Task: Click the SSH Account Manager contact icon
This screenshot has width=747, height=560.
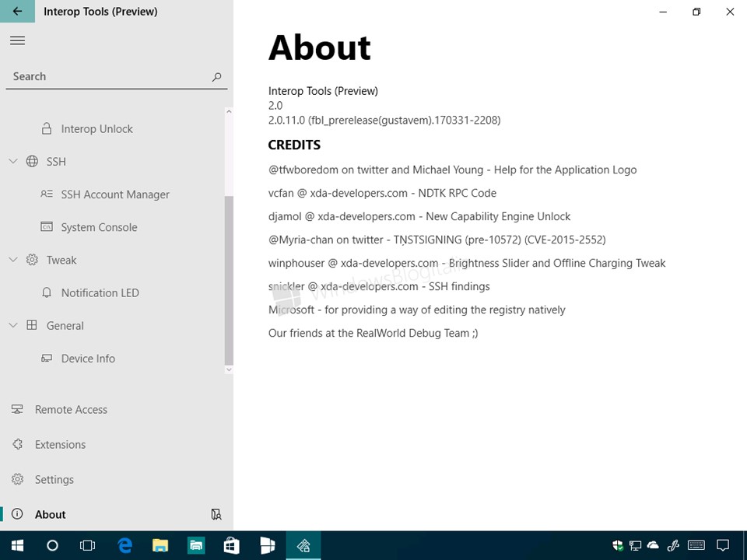Action: pyautogui.click(x=46, y=194)
